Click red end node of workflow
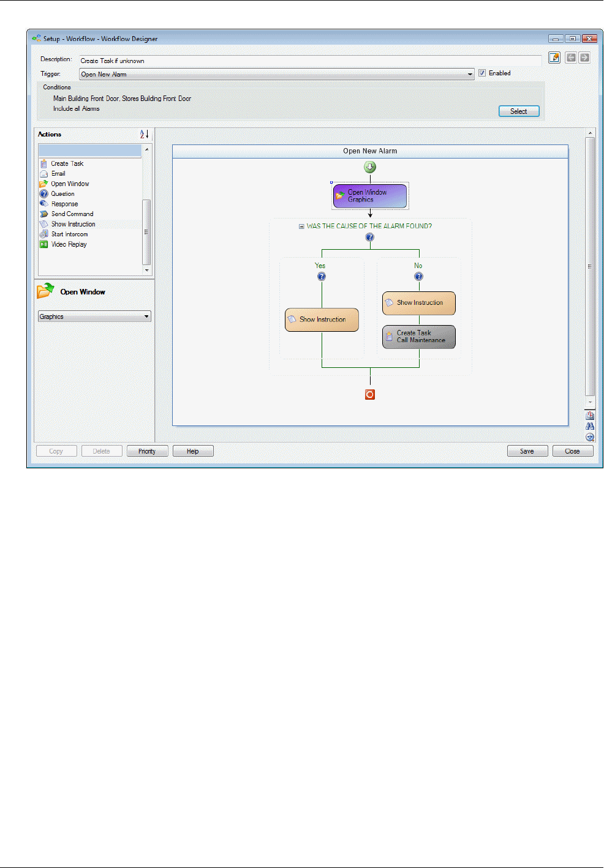The width and height of the screenshot is (604, 868). pyautogui.click(x=370, y=395)
